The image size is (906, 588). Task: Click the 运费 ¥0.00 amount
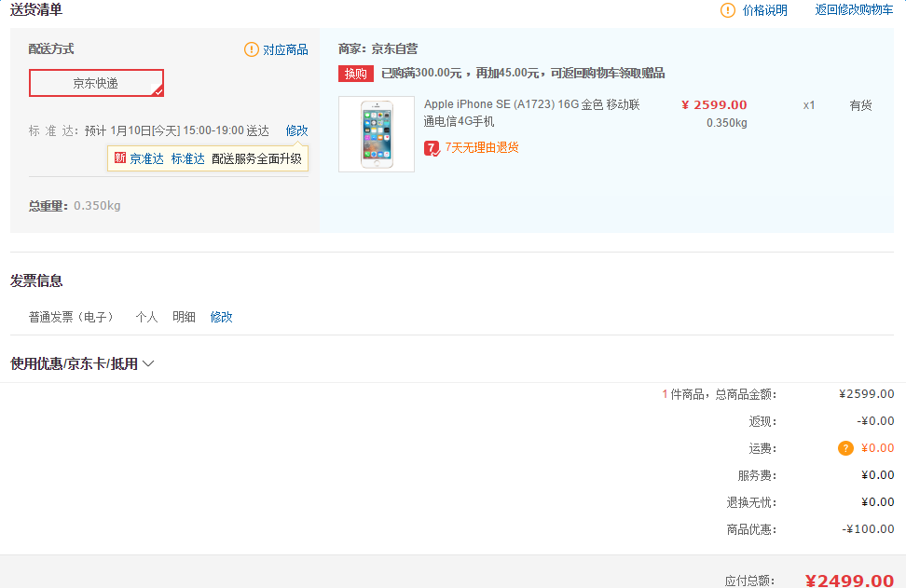878,448
